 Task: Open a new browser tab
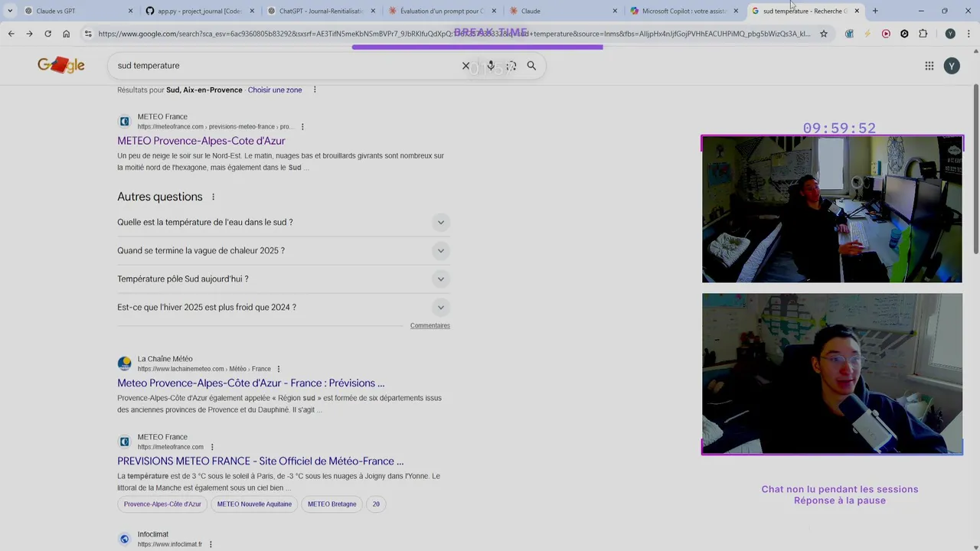875,11
